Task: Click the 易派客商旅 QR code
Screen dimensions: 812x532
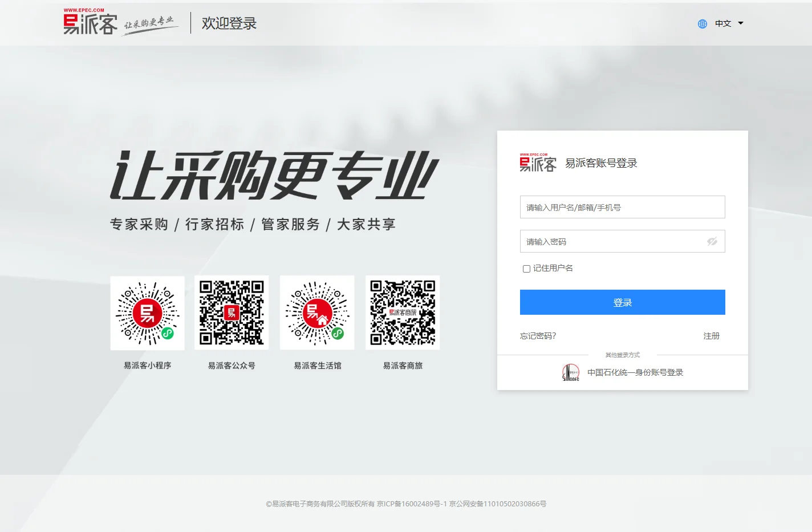Action: click(x=403, y=312)
